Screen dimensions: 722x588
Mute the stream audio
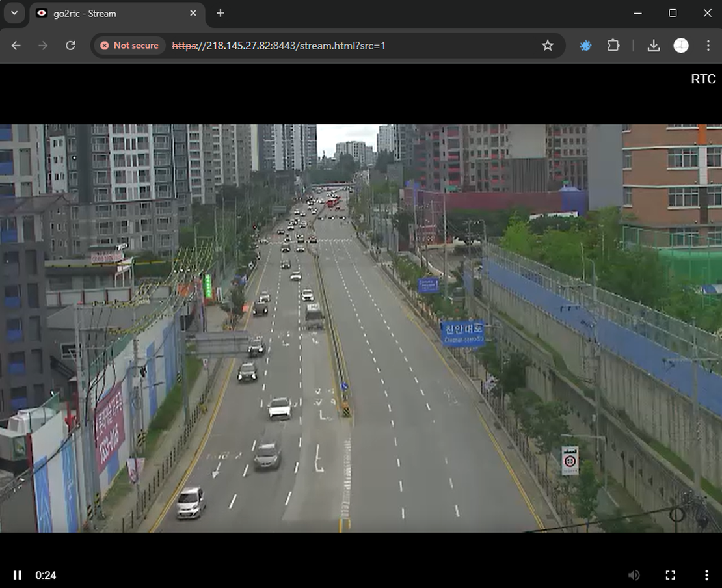[x=634, y=575]
